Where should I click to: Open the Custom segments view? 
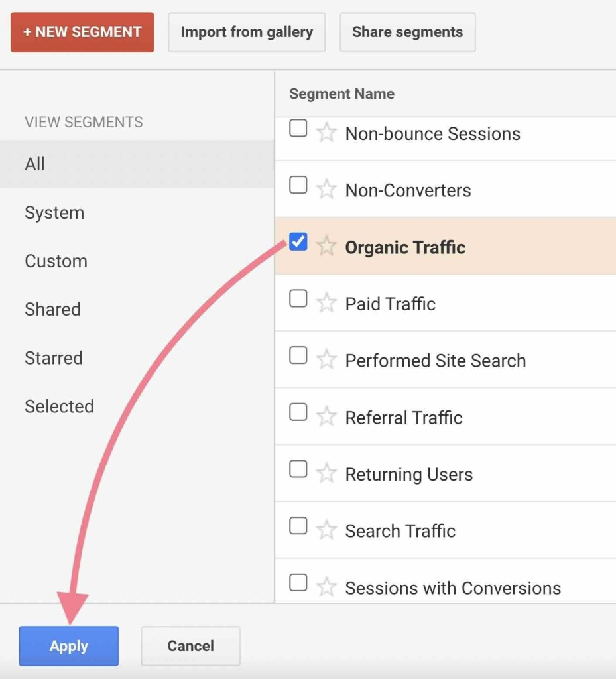[56, 261]
